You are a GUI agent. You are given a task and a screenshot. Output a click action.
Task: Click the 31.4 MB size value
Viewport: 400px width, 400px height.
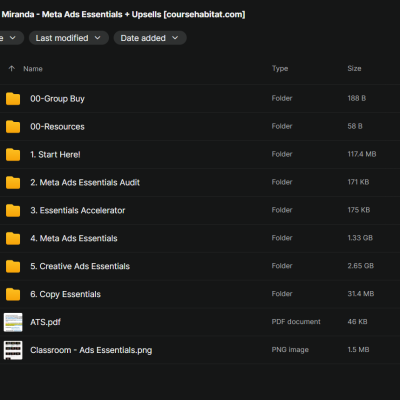pyautogui.click(x=361, y=294)
